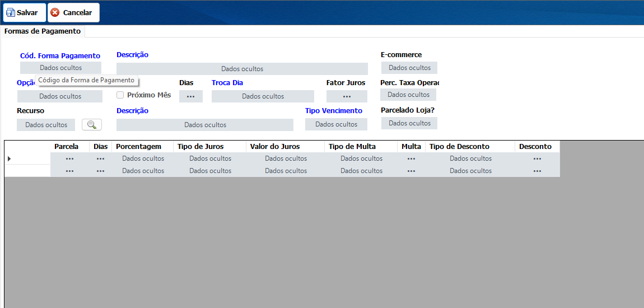This screenshot has width=644, height=308.
Task: Click the first row Desconto cell
Action: (x=537, y=158)
